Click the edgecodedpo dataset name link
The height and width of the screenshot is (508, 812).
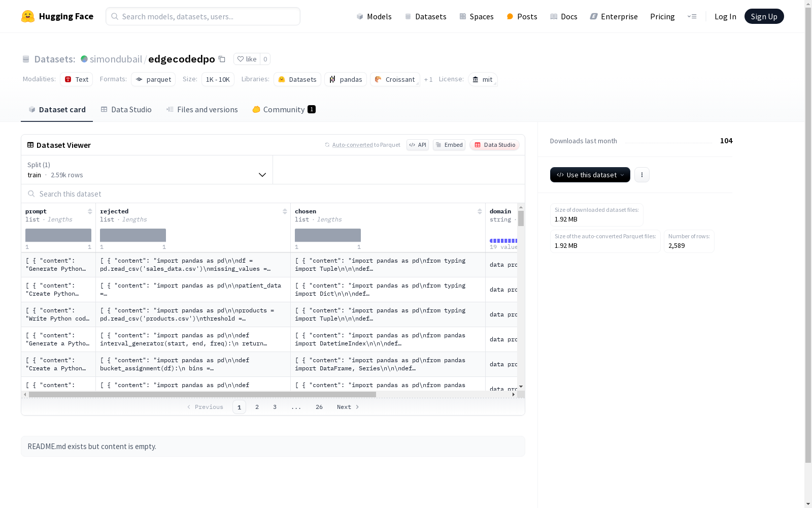182,59
